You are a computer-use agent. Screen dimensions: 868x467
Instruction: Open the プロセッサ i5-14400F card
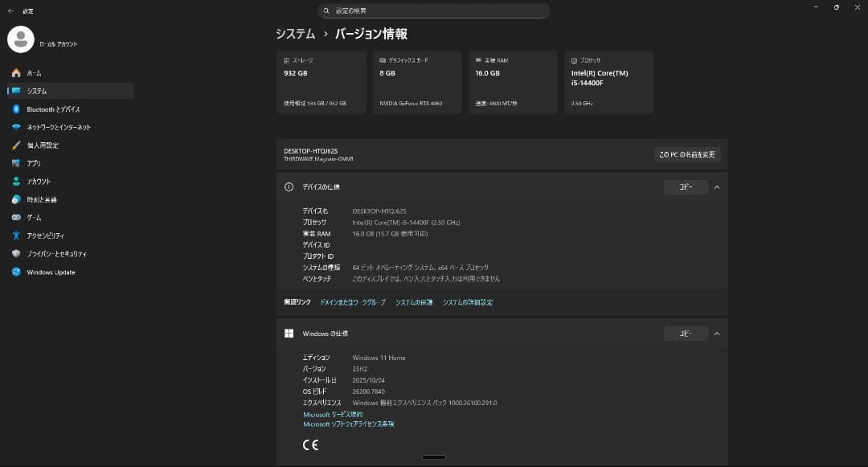pyautogui.click(x=608, y=83)
